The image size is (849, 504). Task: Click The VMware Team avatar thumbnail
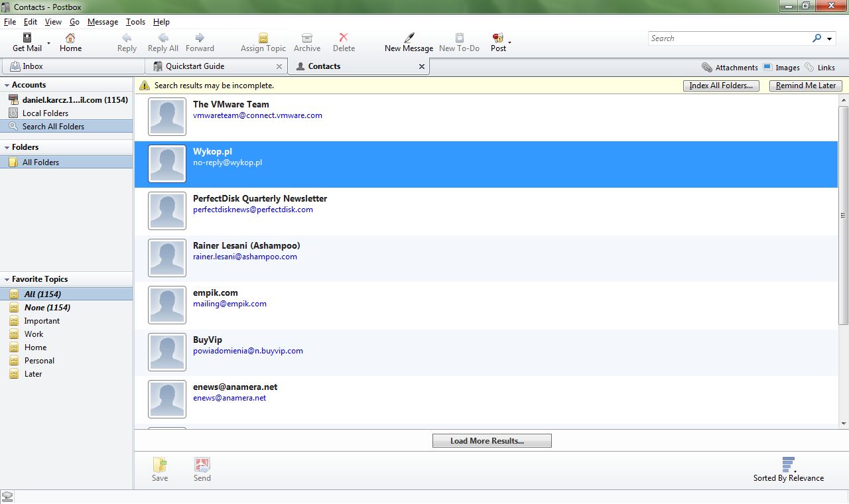167,117
